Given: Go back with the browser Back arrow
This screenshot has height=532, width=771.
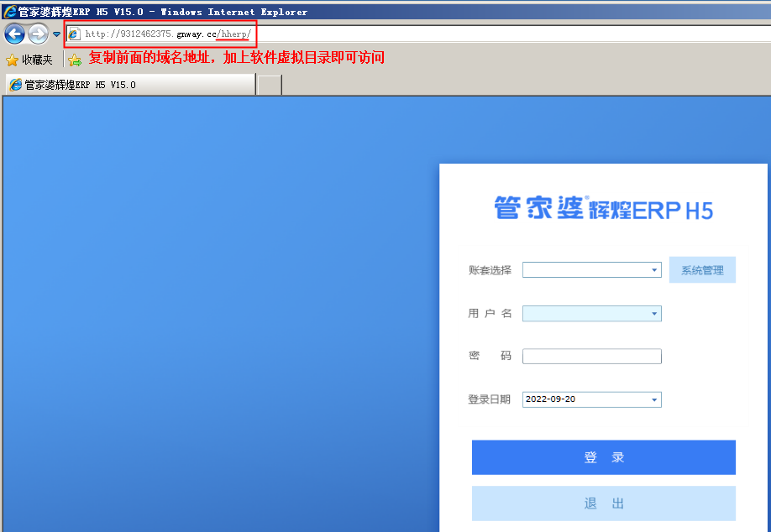Looking at the screenshot, I should tap(14, 34).
